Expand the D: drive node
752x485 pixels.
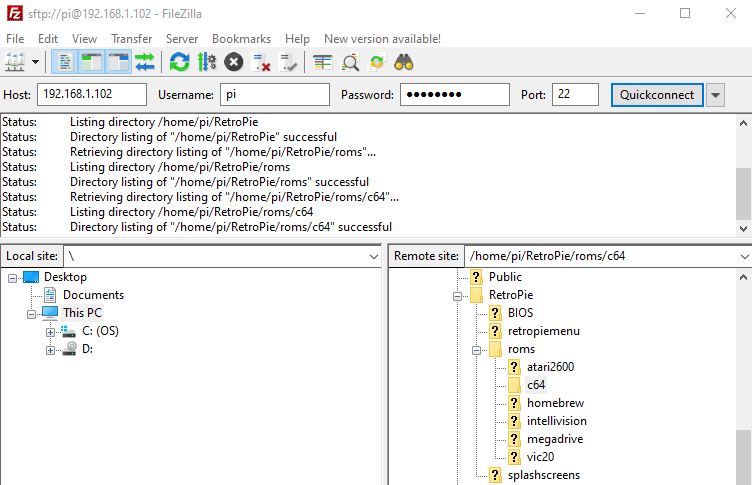50,351
